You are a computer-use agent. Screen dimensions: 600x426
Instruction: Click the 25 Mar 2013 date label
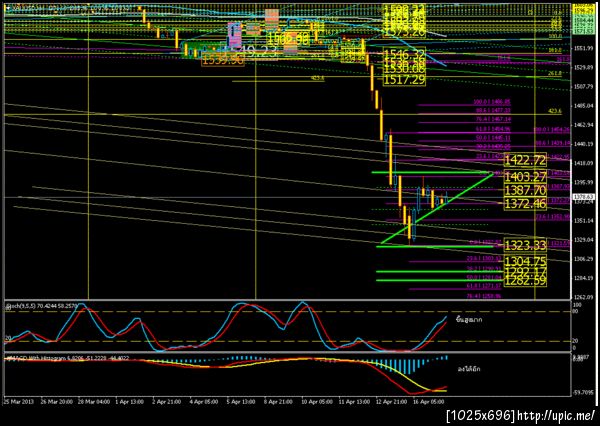click(19, 402)
